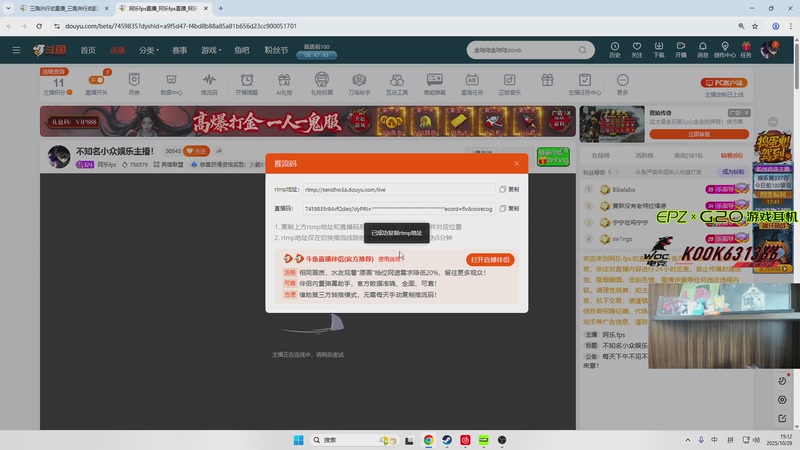Share the room via the arrow icon

pyautogui.click(x=219, y=151)
